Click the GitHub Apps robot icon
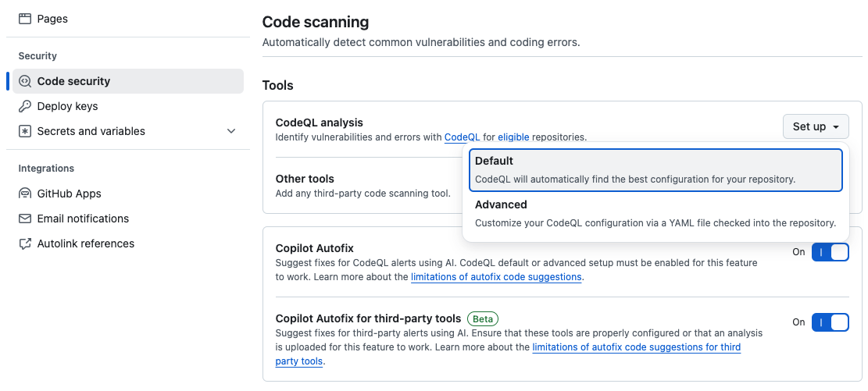The width and height of the screenshot is (868, 391). [24, 194]
